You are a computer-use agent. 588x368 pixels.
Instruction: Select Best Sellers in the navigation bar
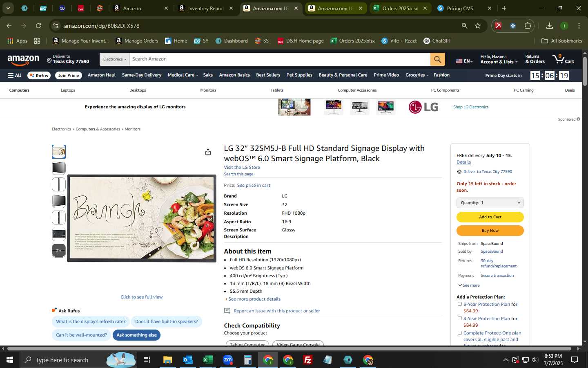tap(268, 75)
